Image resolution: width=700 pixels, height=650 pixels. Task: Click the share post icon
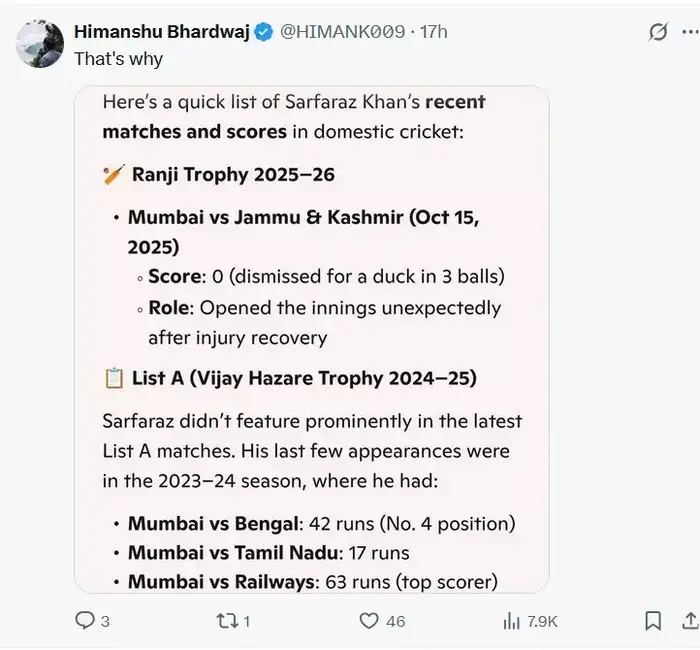click(x=692, y=621)
